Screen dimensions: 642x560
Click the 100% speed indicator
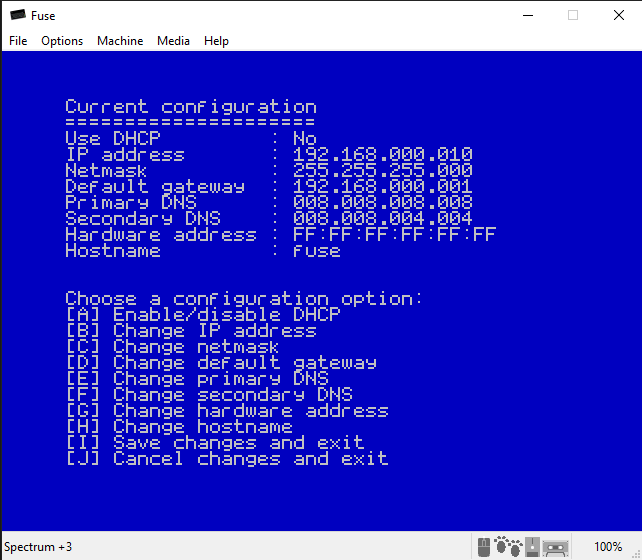608,547
